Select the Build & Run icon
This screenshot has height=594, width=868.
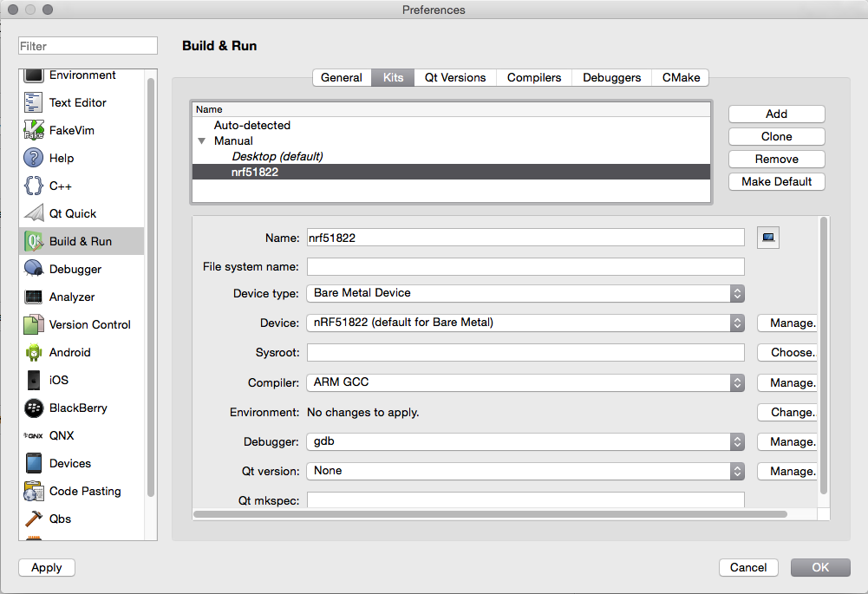[33, 241]
